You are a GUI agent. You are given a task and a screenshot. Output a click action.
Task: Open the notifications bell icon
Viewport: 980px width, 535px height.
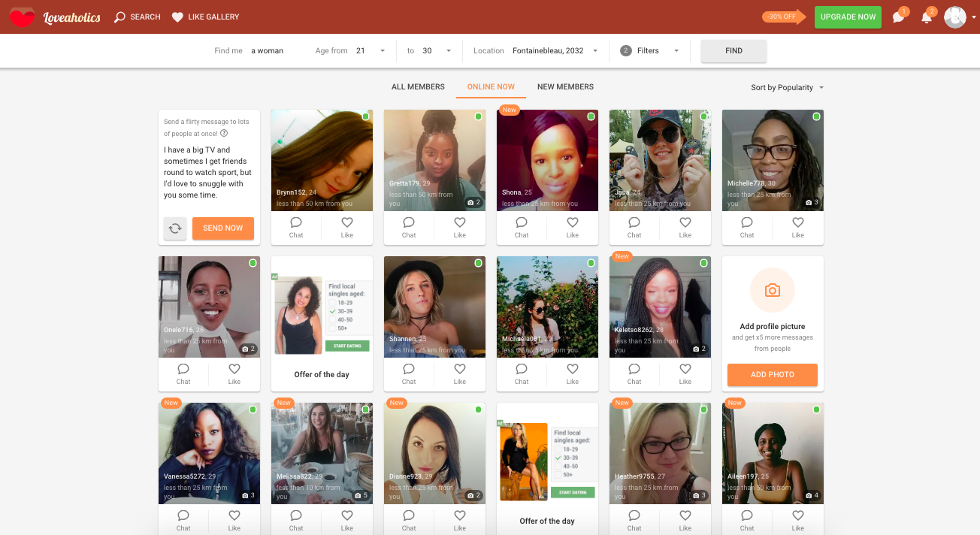click(927, 17)
